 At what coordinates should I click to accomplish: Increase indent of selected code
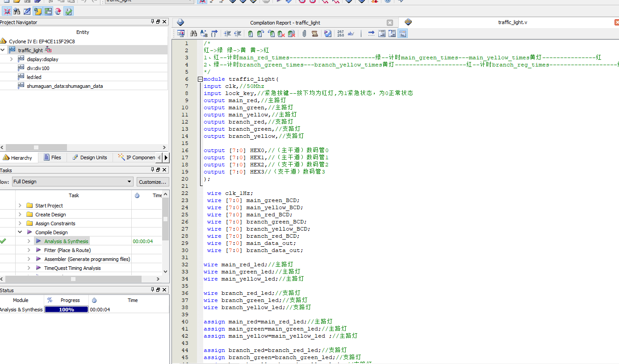[x=227, y=33]
